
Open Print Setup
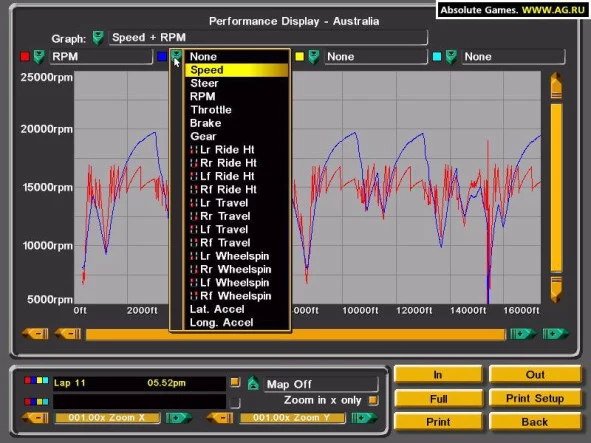click(x=535, y=399)
